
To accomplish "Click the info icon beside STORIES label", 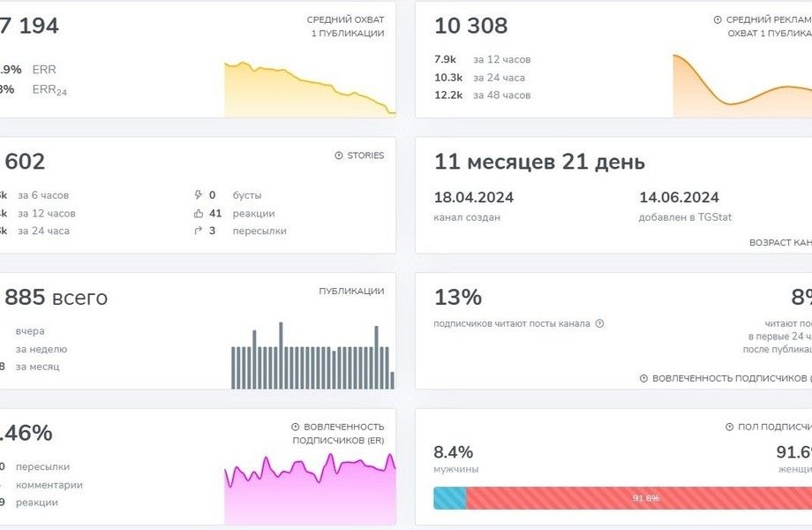I will click(339, 155).
